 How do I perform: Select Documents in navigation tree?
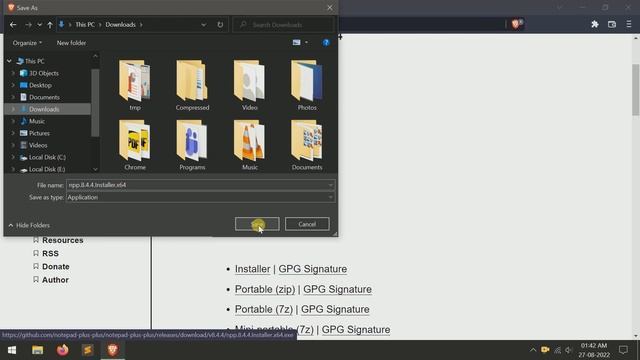[x=44, y=97]
